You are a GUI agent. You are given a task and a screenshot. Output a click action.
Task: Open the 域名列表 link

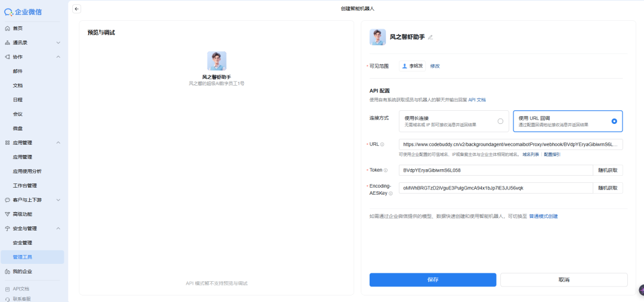(x=531, y=155)
